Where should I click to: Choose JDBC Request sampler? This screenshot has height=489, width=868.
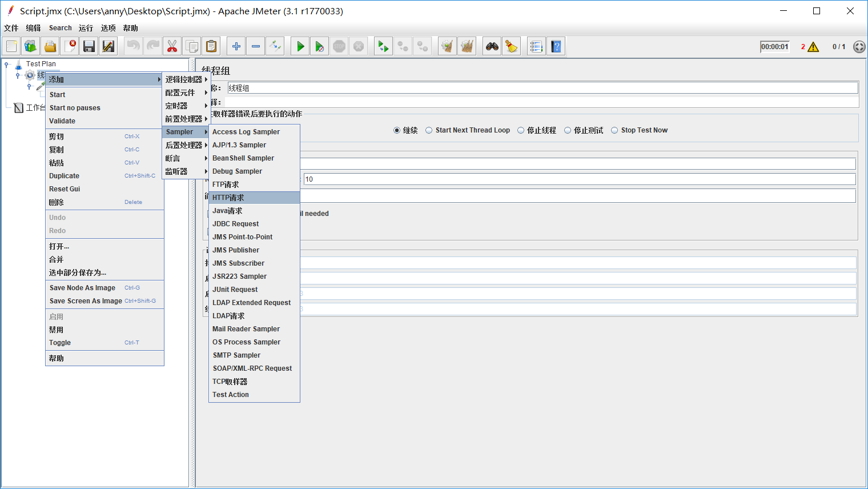point(254,224)
